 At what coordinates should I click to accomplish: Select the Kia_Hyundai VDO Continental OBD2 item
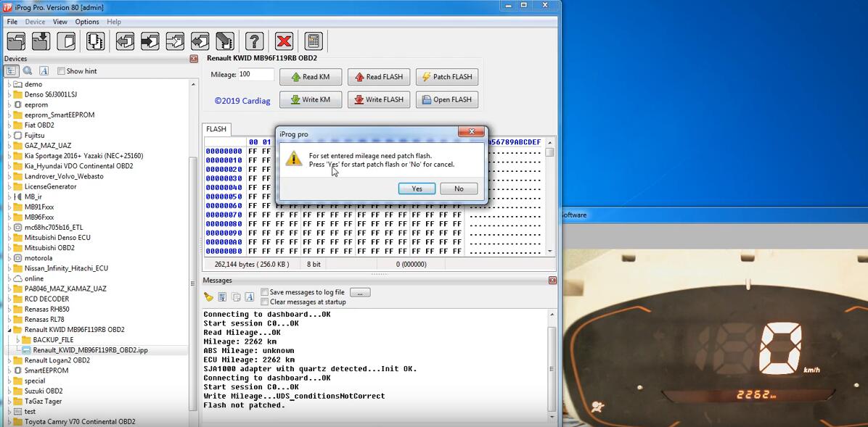point(78,166)
